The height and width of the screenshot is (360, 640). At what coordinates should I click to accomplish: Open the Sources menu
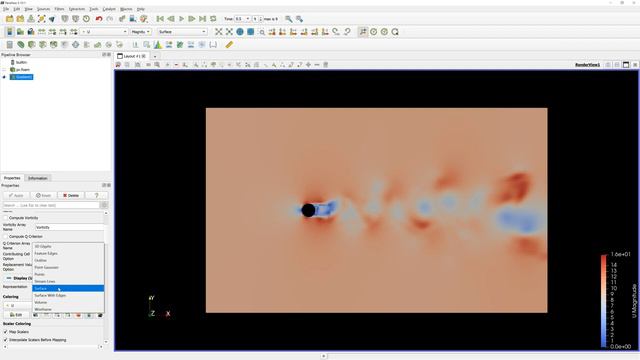(43, 9)
